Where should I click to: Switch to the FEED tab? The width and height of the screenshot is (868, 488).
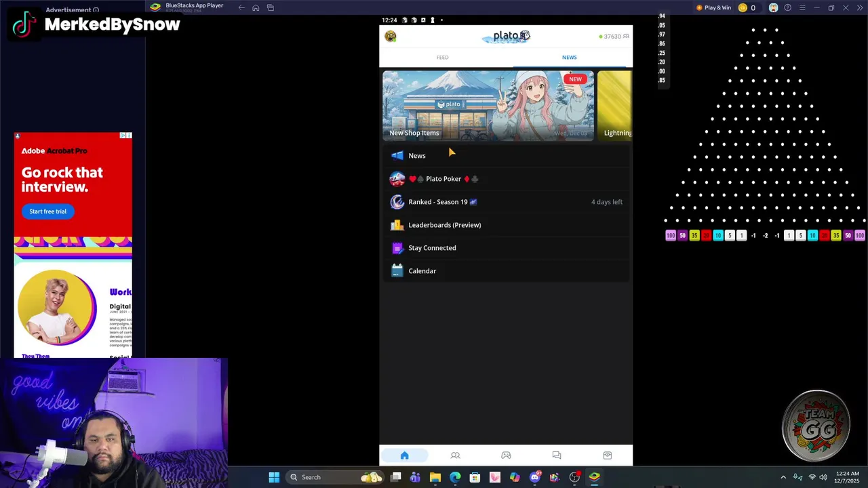tap(443, 58)
